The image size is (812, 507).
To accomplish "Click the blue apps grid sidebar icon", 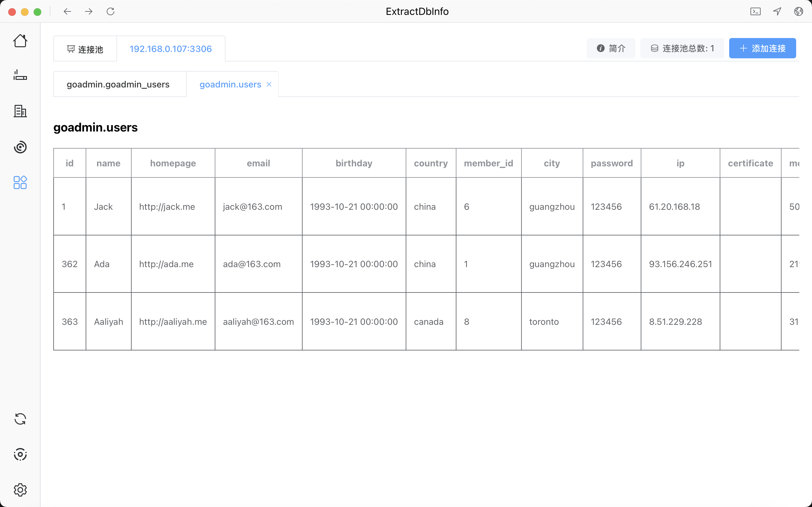I will coord(20,183).
